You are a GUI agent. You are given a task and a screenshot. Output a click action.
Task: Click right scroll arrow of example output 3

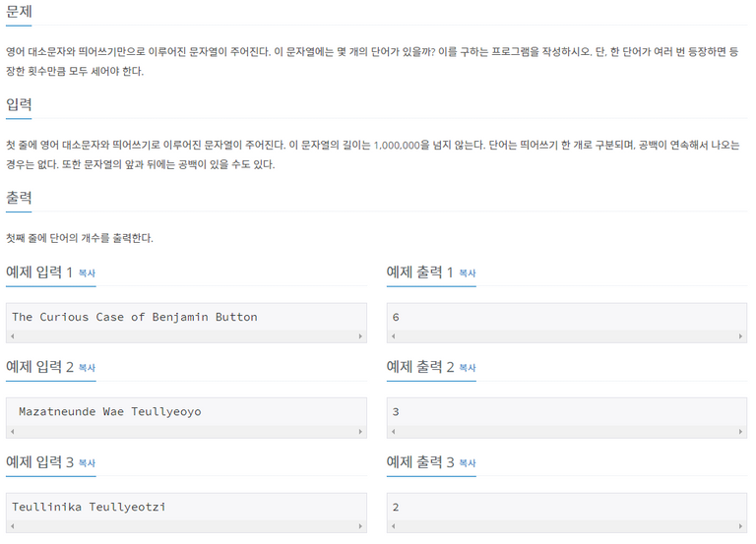point(740,526)
